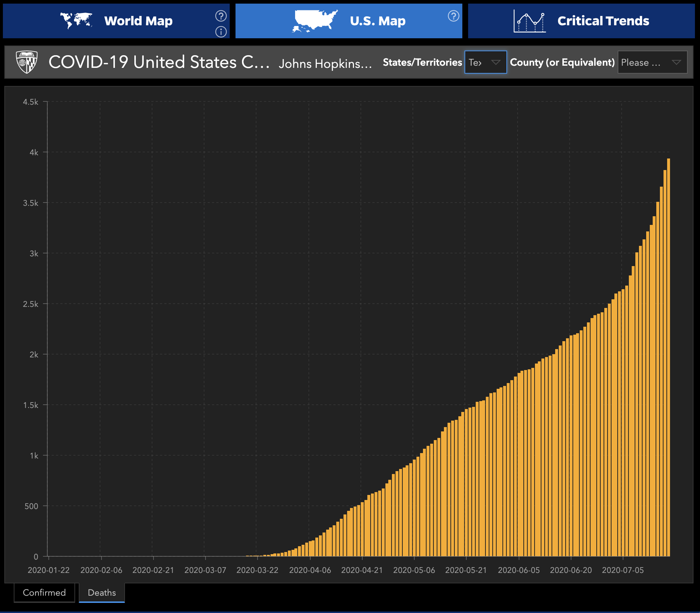Click the 2020-04-06 date axis label
700x613 pixels.
click(x=310, y=570)
